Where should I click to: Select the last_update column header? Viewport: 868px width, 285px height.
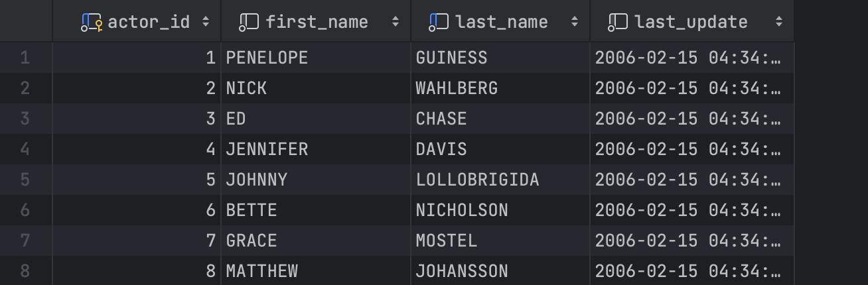691,22
